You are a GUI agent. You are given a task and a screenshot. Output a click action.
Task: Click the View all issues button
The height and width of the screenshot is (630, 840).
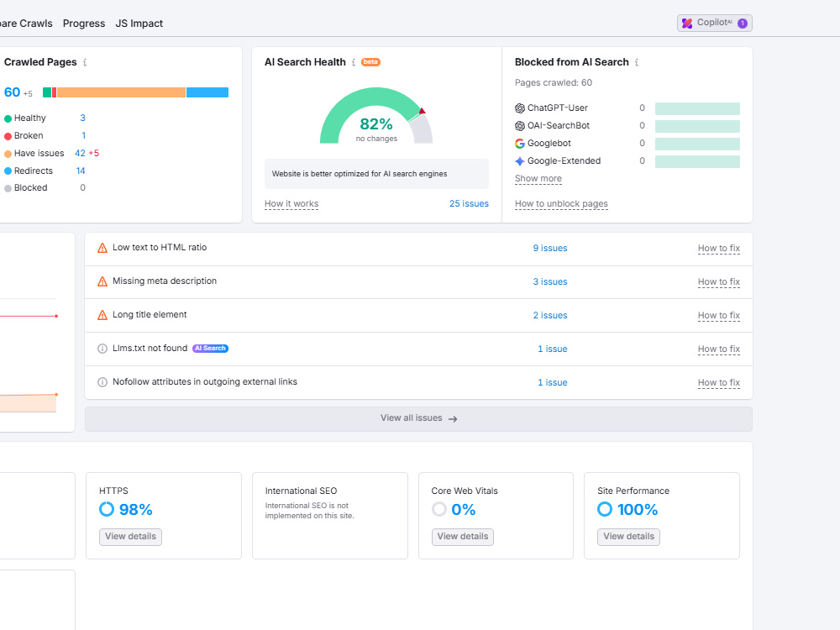click(x=418, y=419)
